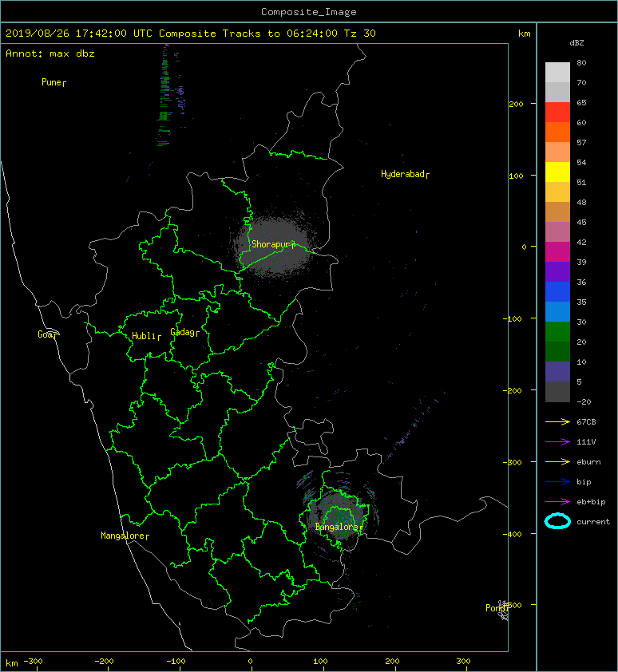Click the bip legend label
This screenshot has height=672, width=618.
(584, 482)
